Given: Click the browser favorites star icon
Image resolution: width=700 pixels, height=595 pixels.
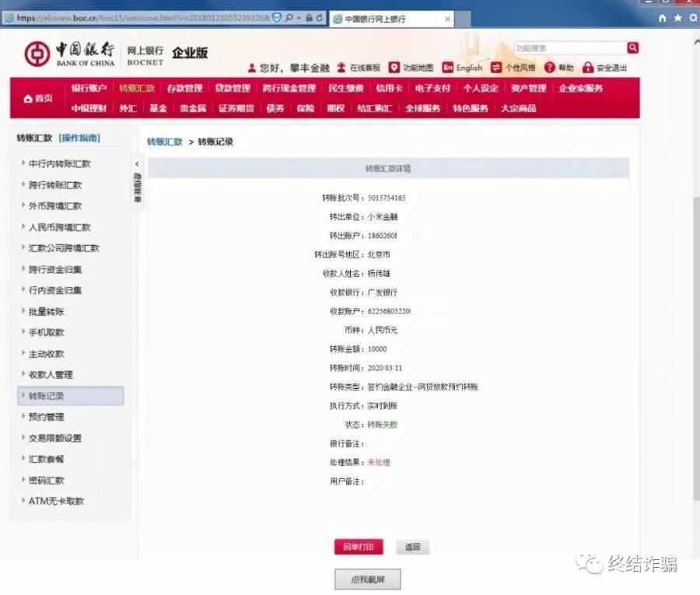Looking at the screenshot, I should pos(678,18).
